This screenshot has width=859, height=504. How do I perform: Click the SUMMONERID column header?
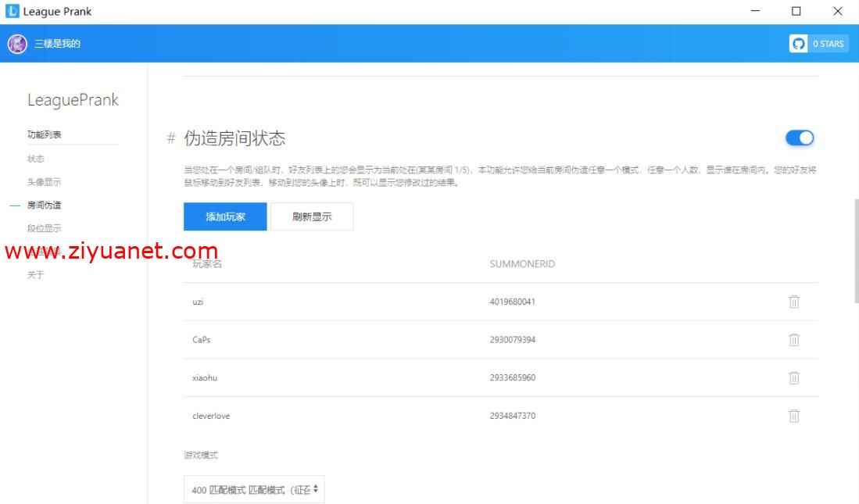click(522, 263)
